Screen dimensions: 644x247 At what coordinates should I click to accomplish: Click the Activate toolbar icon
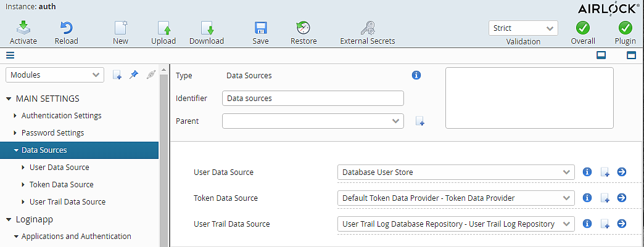(23, 28)
